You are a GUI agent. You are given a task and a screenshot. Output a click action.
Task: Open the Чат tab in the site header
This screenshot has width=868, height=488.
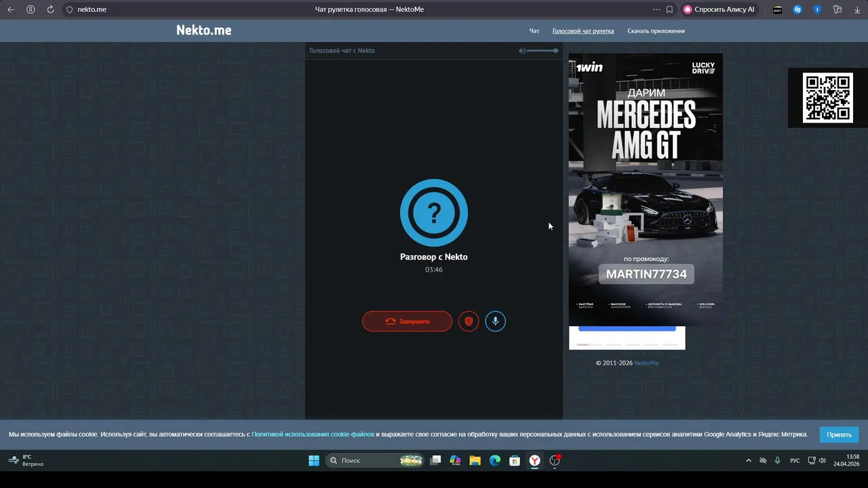coord(534,31)
